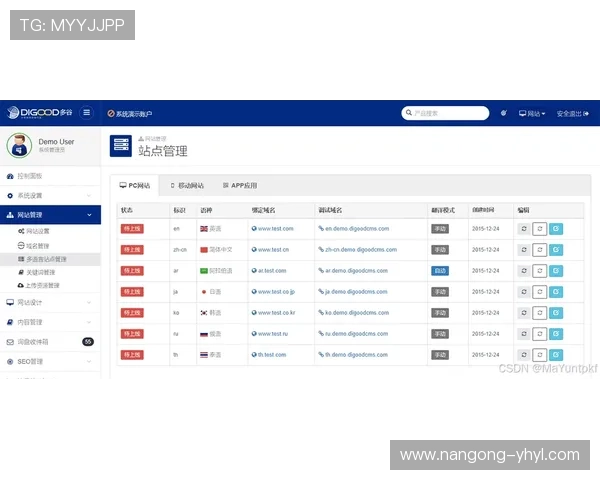Click the blue edit icon in th row
This screenshot has height=480, width=600.
(x=556, y=354)
